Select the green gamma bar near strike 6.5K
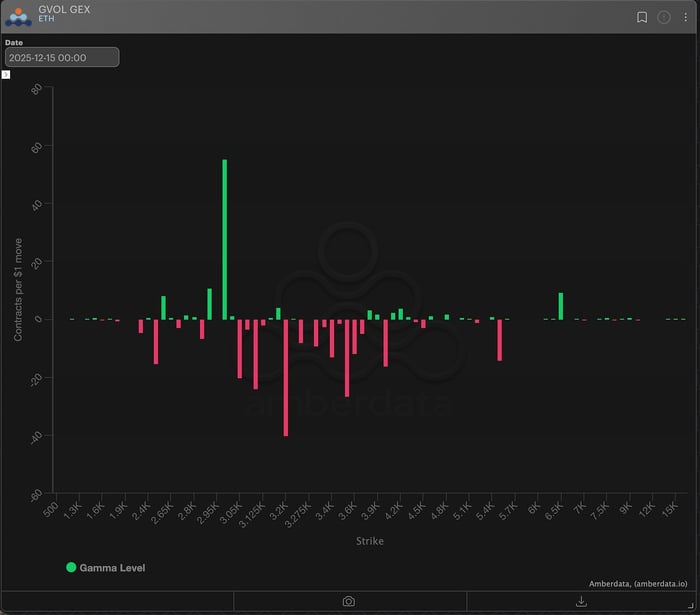 coord(561,306)
